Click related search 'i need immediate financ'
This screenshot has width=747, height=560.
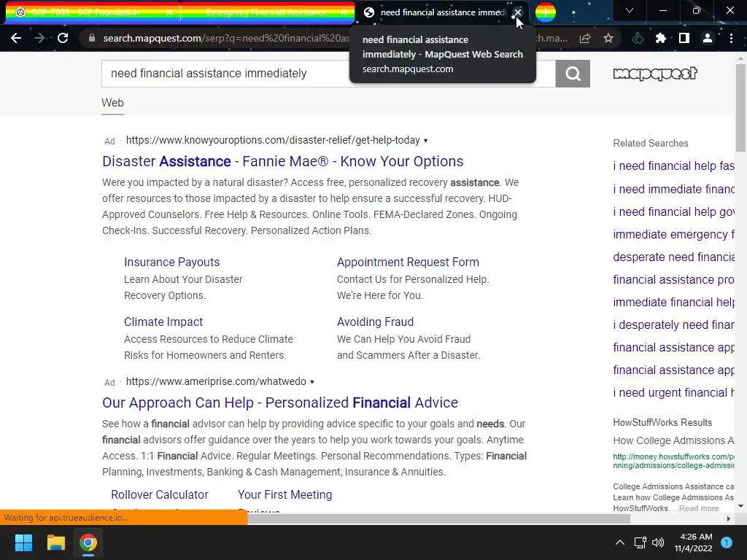tap(673, 189)
